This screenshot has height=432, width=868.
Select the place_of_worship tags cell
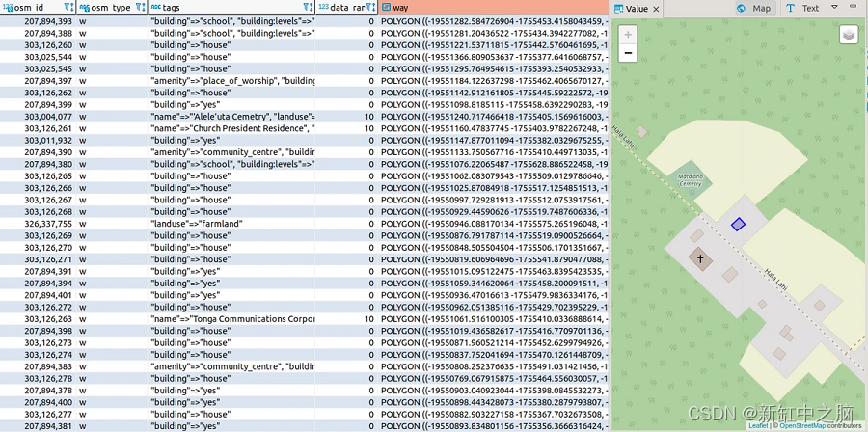click(231, 81)
